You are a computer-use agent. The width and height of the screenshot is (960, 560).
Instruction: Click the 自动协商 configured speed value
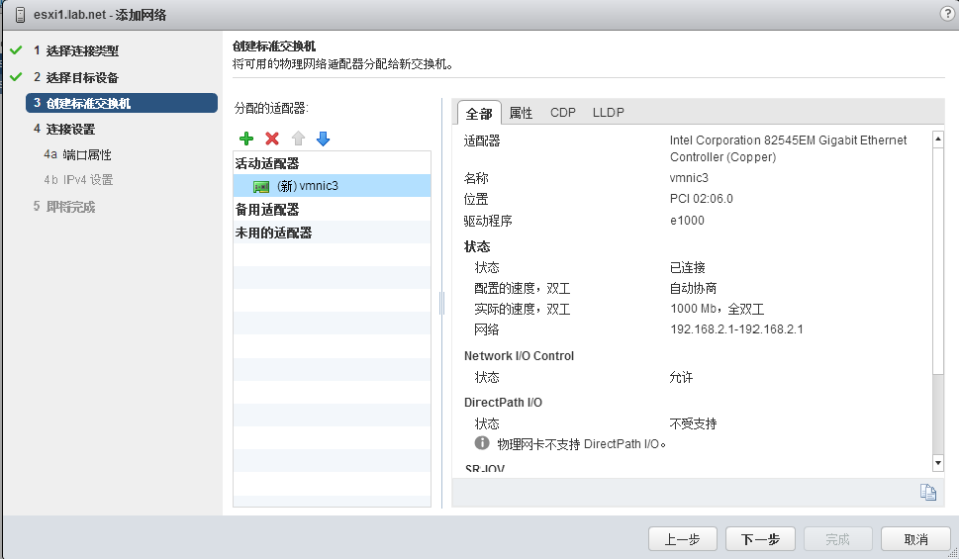[693, 288]
